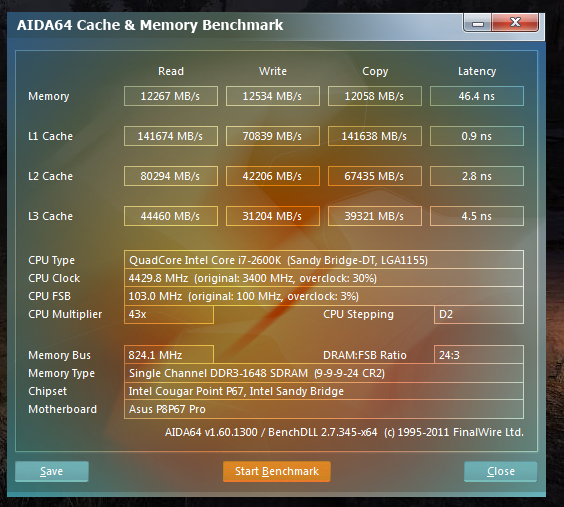Select L2 Cache Write value 42206 MB/s
The width and height of the screenshot is (564, 507).
[273, 176]
